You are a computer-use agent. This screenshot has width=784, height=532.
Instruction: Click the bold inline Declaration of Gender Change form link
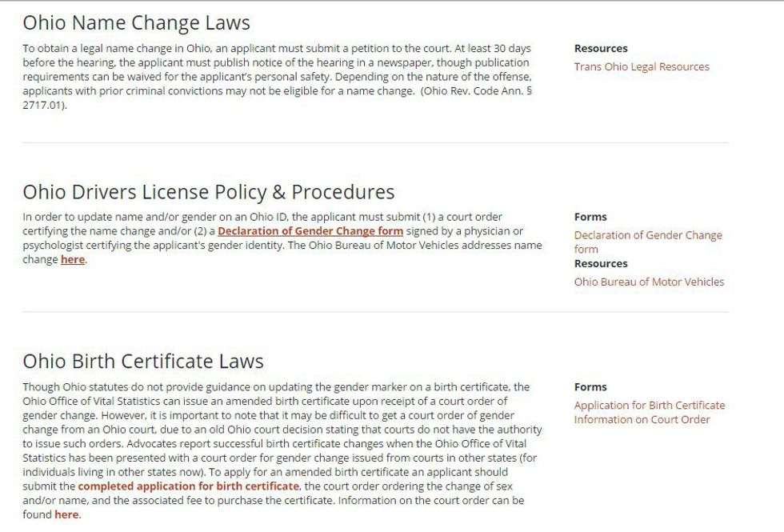[310, 231]
